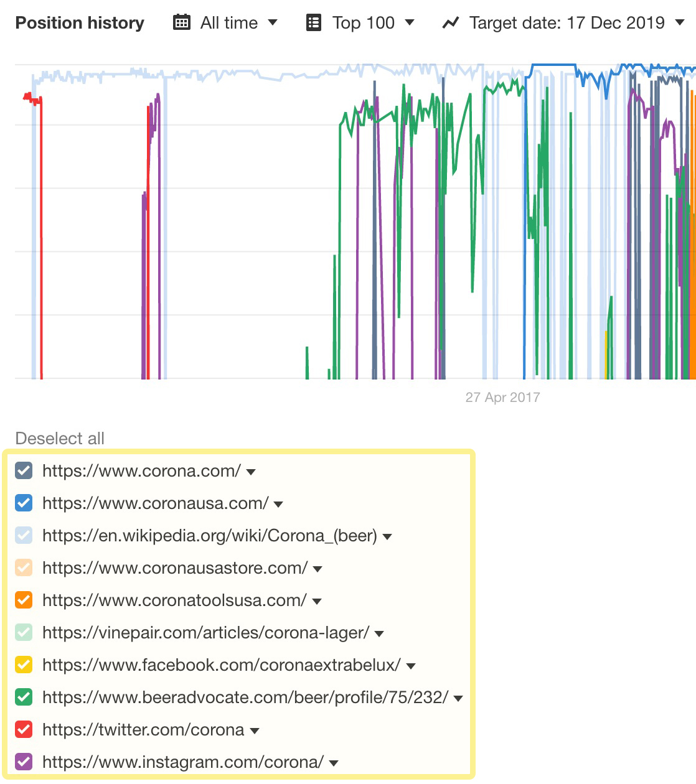Open the https://twitter.com/corona link

point(143,730)
